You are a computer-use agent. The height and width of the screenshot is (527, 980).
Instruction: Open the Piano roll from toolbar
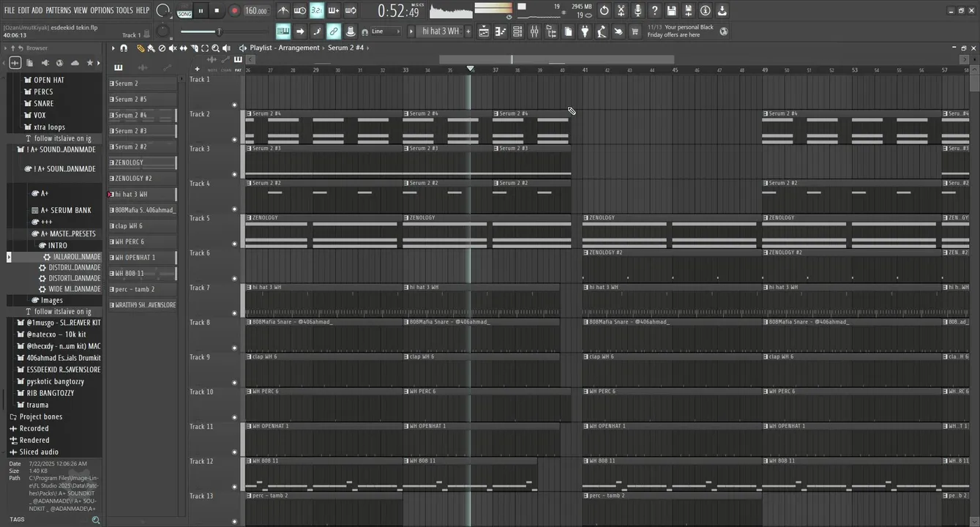[501, 31]
